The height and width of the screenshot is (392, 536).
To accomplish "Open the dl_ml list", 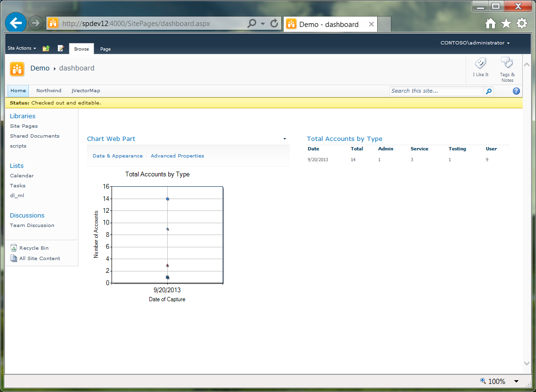I will 17,195.
